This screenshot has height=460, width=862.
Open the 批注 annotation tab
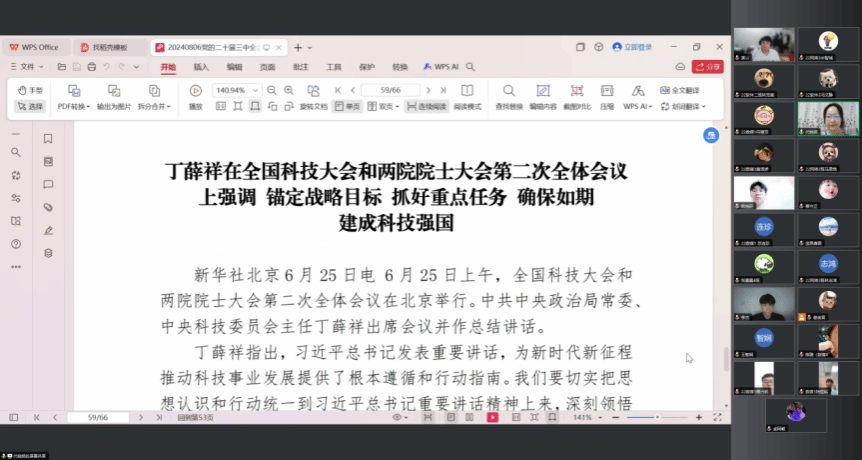[300, 67]
